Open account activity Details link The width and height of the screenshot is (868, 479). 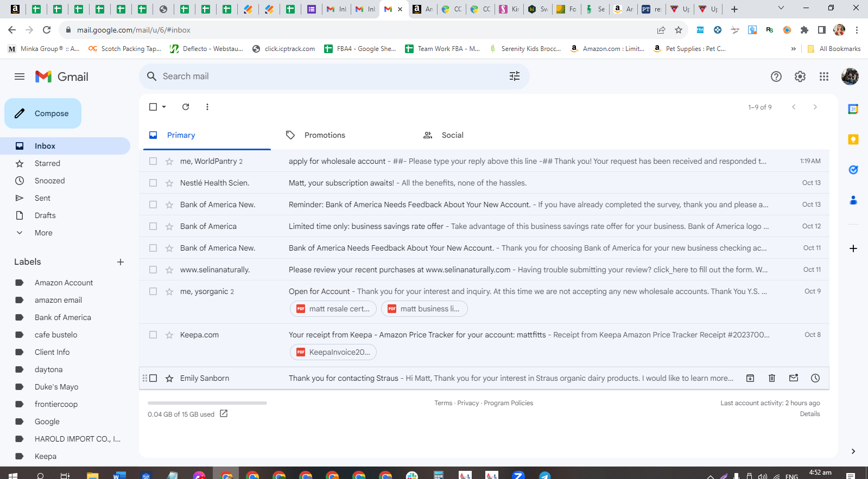[810, 414]
